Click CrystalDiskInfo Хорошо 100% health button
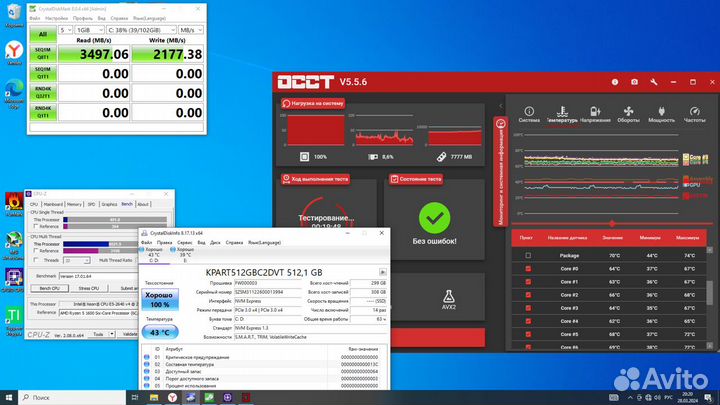Image resolution: width=720 pixels, height=405 pixels. click(x=160, y=299)
